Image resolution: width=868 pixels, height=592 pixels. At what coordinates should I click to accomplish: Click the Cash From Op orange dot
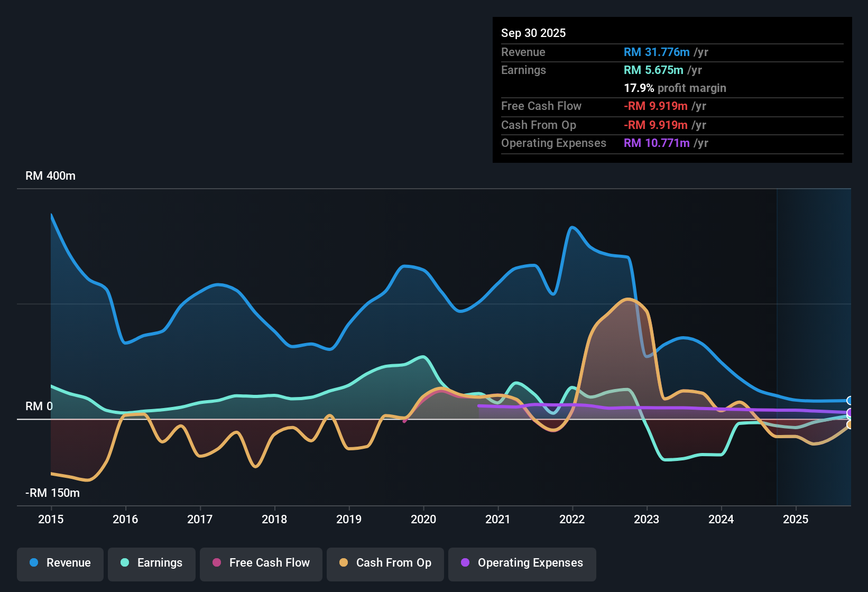point(344,563)
